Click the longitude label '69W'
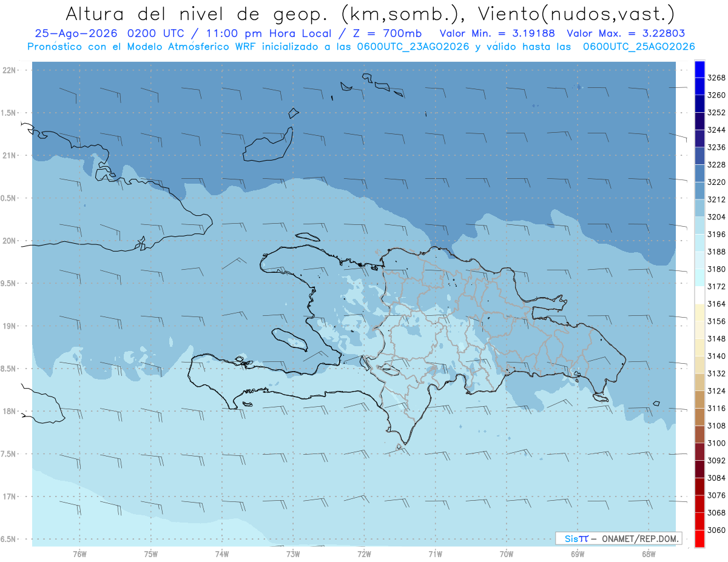728x562 pixels. [578, 554]
